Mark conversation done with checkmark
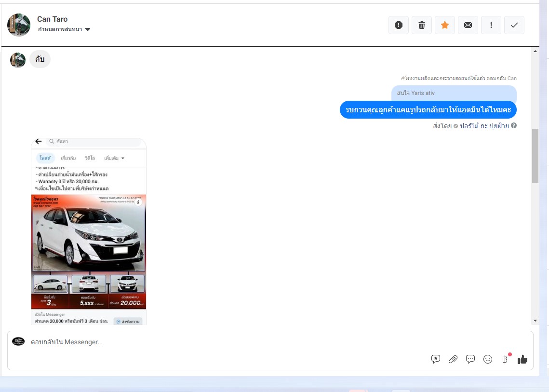Viewport: 549px width, 392px height. tap(514, 25)
